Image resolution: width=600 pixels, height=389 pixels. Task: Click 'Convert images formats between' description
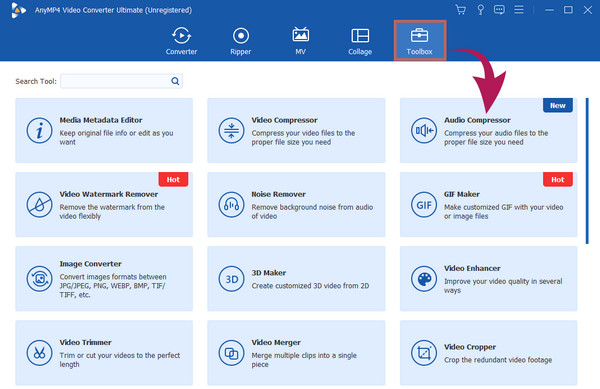(113, 286)
